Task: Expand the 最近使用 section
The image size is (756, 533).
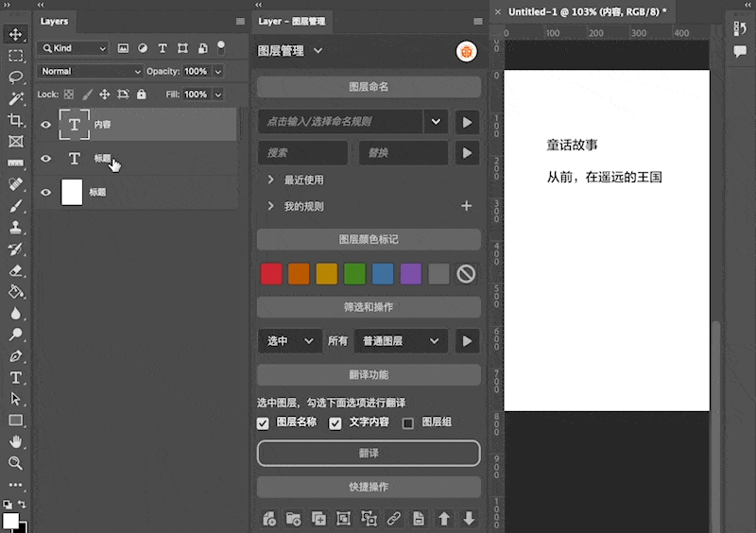Action: (270, 180)
